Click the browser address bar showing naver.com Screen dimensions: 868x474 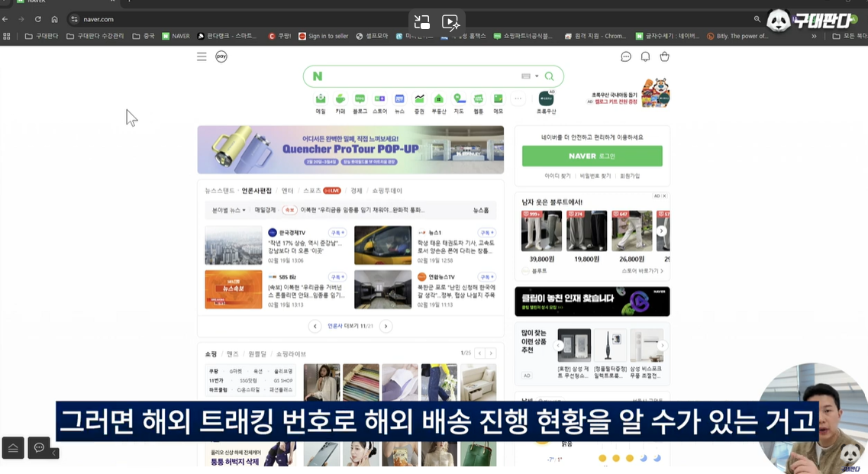pyautogui.click(x=410, y=19)
